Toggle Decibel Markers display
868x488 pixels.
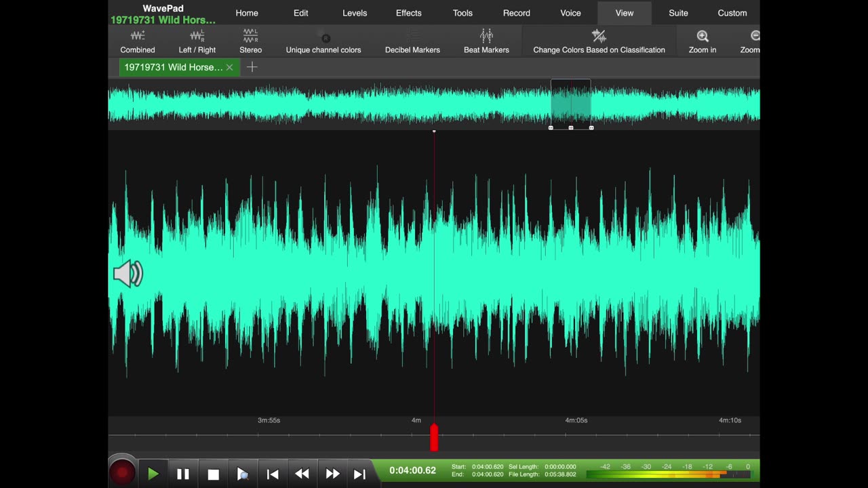[412, 41]
